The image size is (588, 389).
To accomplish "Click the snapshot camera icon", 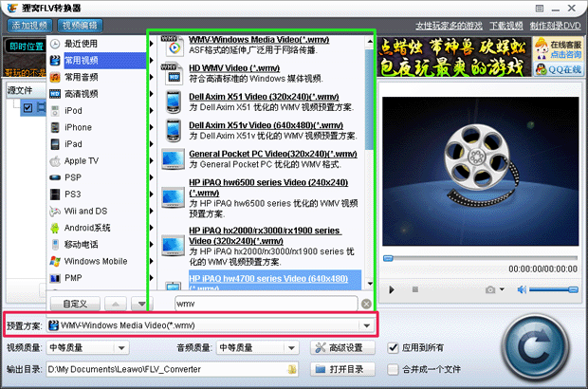I will click(490, 289).
